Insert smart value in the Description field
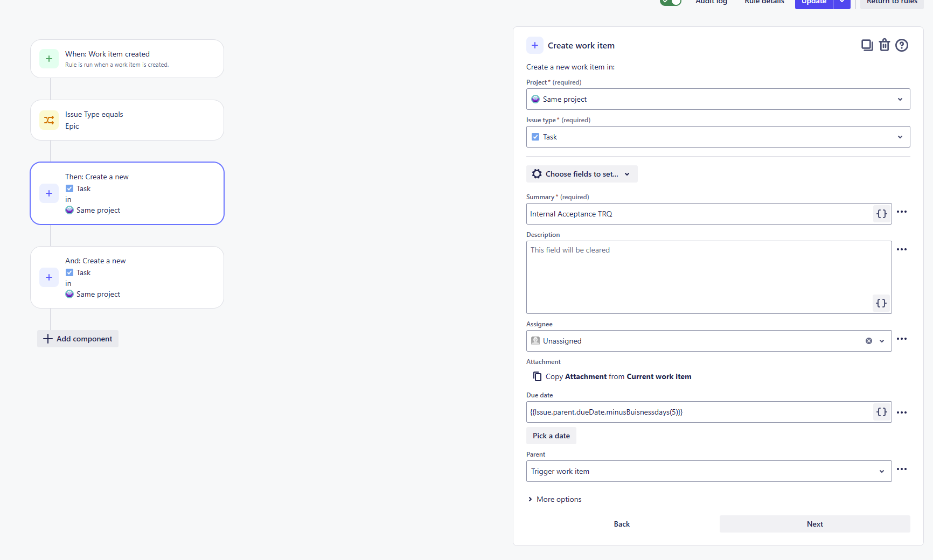 881,303
